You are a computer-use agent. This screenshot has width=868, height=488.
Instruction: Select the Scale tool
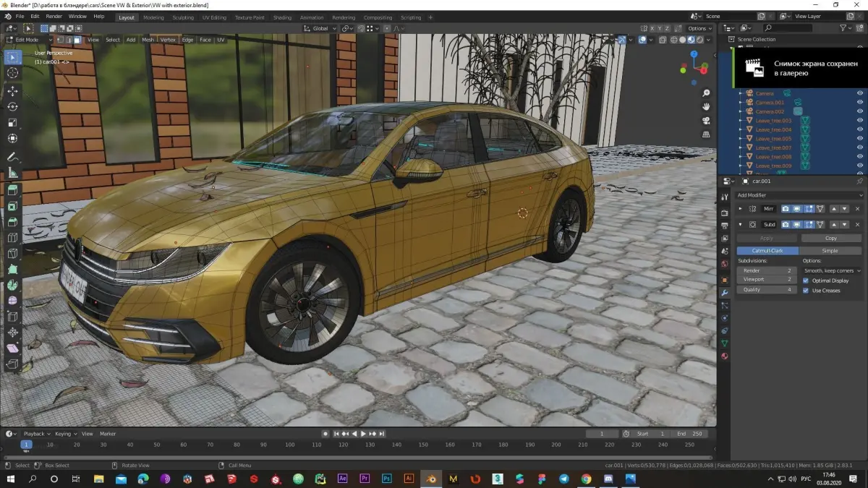tap(13, 123)
